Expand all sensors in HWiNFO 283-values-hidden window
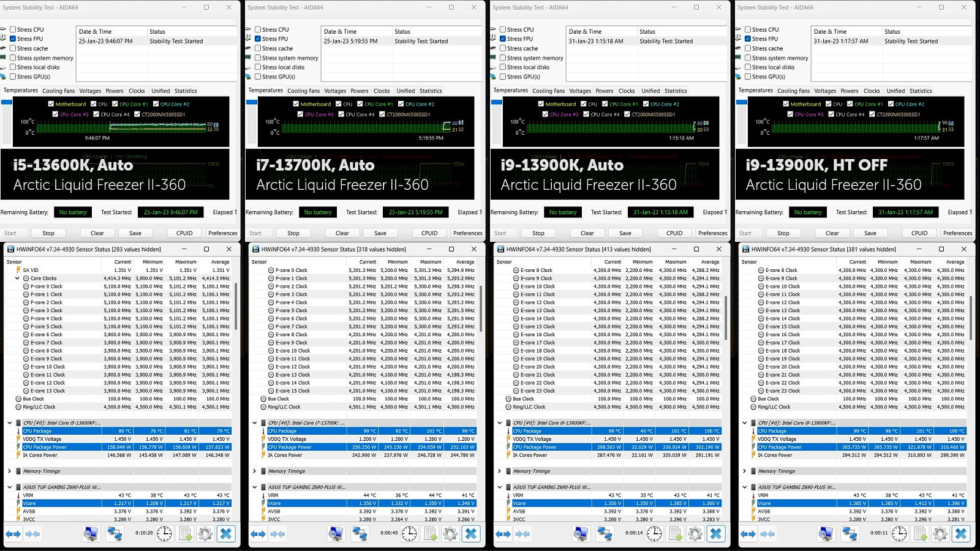980x551 pixels. point(13,534)
